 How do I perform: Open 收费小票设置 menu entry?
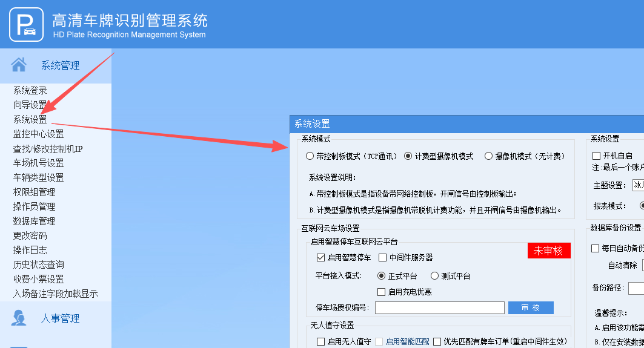[39, 279]
